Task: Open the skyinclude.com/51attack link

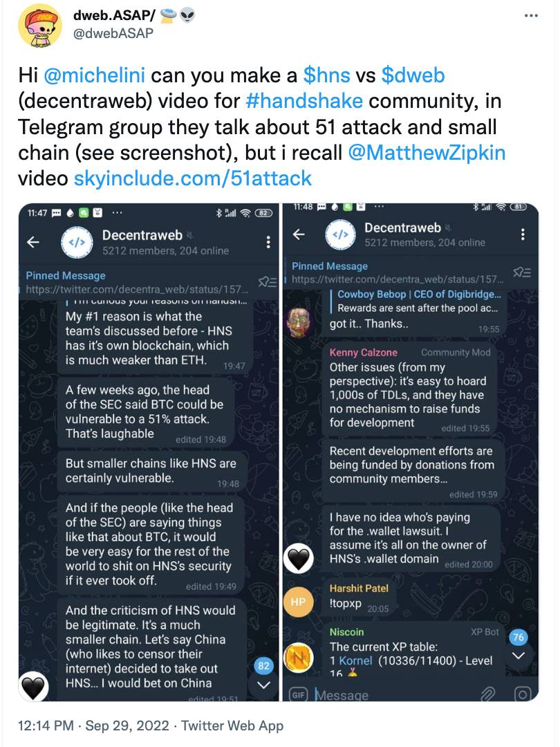Action: pos(192,178)
